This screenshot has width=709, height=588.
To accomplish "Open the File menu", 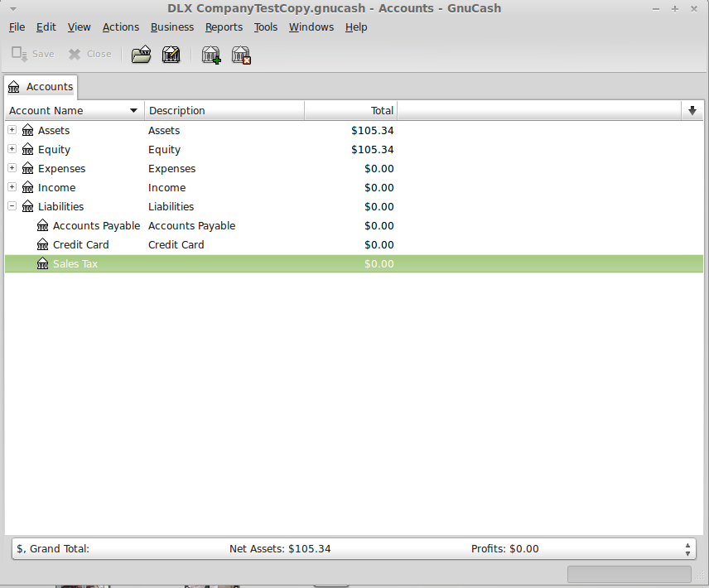I will [x=17, y=27].
